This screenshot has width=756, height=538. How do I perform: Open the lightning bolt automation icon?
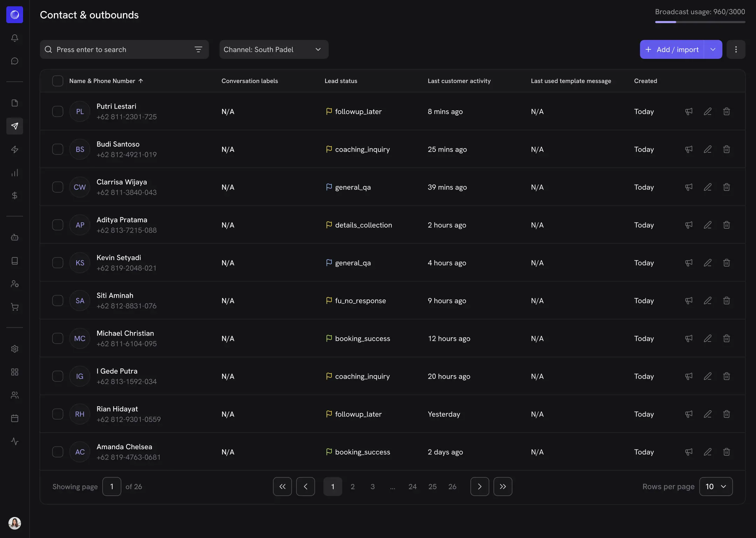point(15,150)
